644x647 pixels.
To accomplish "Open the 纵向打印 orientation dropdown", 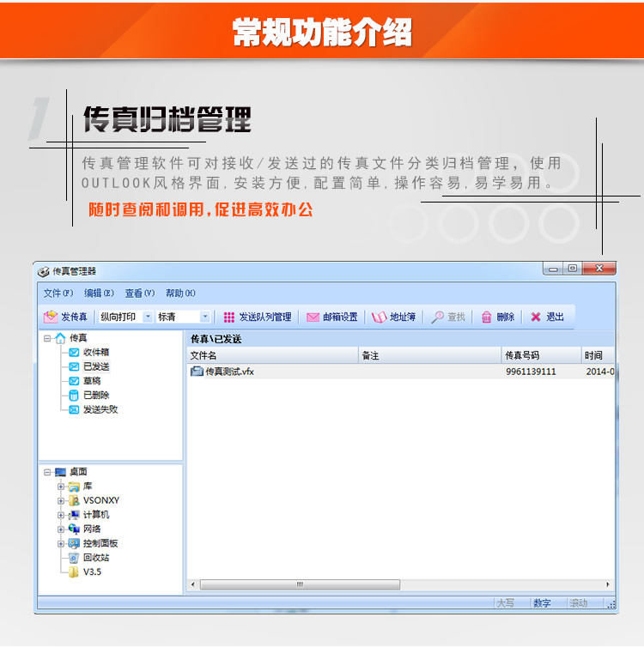I will tap(148, 317).
